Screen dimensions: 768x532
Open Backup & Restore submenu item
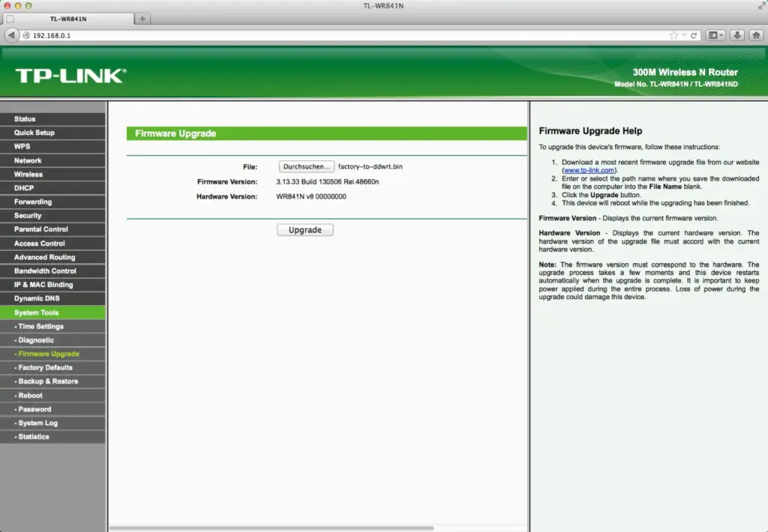47,381
